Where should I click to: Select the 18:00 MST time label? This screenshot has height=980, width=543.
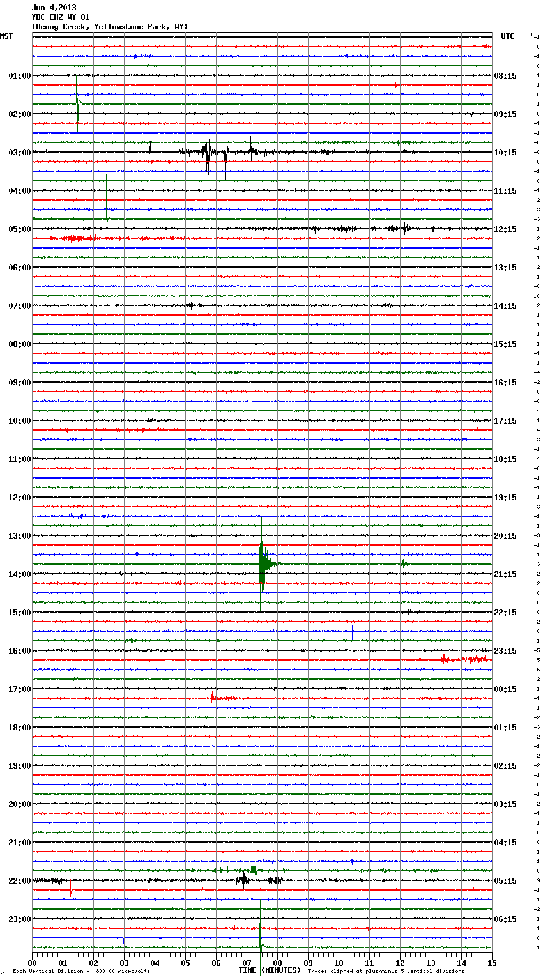point(20,728)
